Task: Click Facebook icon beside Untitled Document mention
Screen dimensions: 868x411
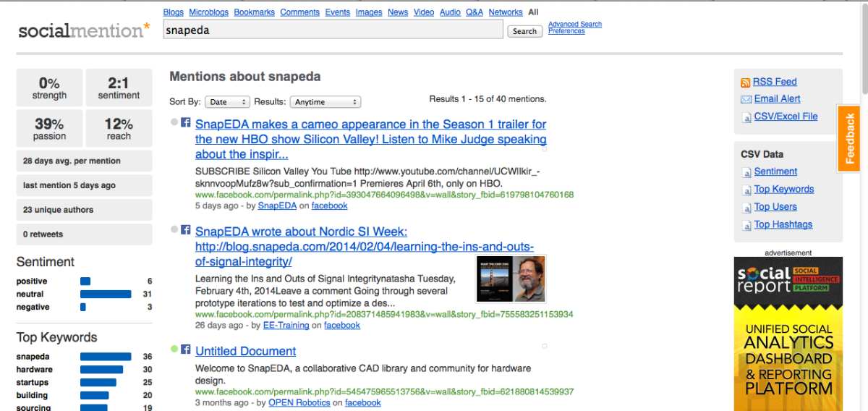Action: click(x=185, y=349)
